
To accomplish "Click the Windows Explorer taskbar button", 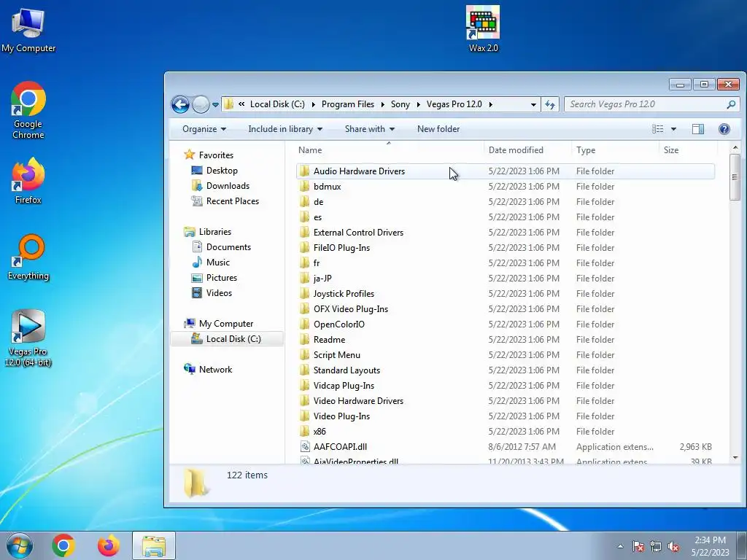I will pyautogui.click(x=154, y=545).
